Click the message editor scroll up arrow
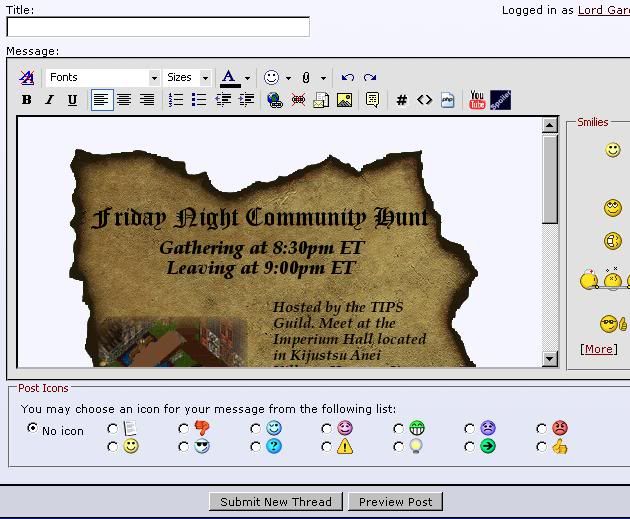Viewport: 630px width, 519px height. pyautogui.click(x=549, y=125)
